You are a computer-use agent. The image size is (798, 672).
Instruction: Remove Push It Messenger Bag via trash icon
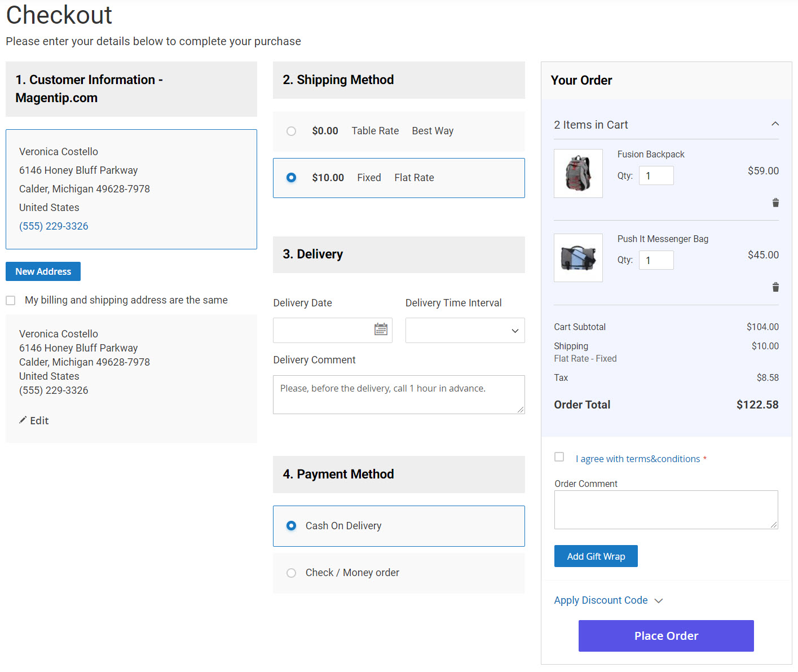(775, 287)
